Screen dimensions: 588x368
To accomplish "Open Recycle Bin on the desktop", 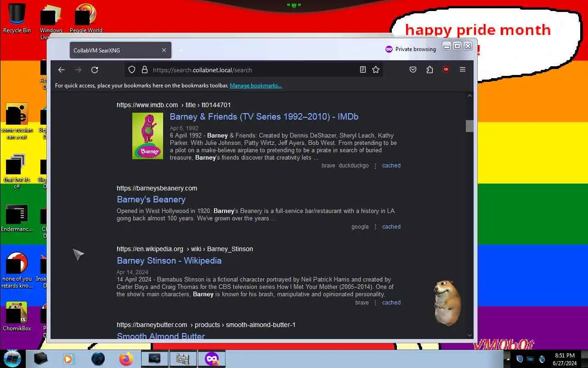I will click(17, 18).
